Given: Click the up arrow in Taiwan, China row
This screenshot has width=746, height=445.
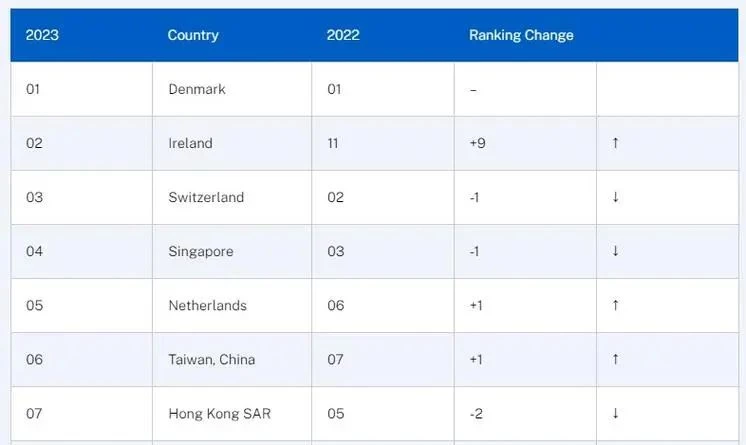Looking at the screenshot, I should pos(615,359).
